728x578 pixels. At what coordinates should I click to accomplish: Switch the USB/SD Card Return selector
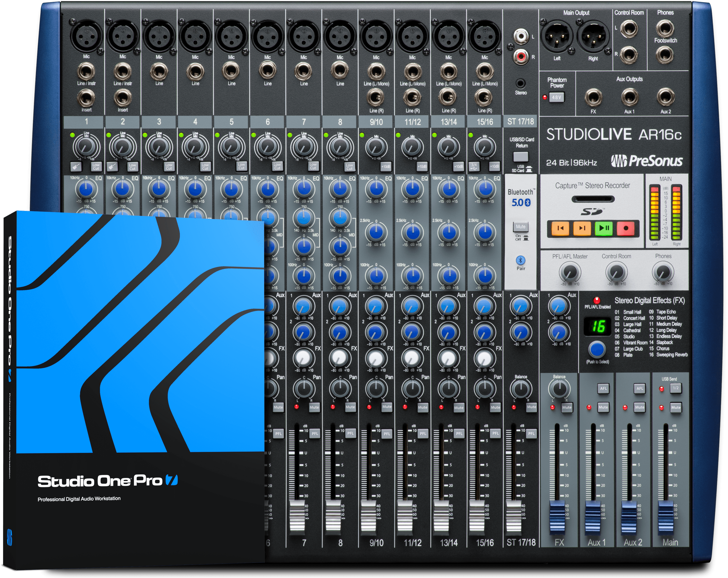point(521,157)
